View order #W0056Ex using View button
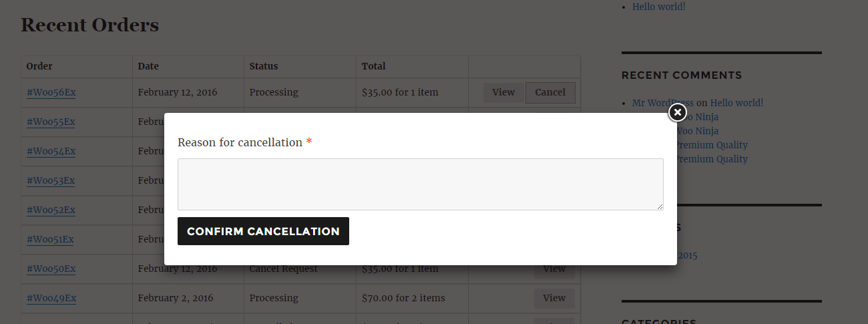868x324 pixels. [503, 92]
